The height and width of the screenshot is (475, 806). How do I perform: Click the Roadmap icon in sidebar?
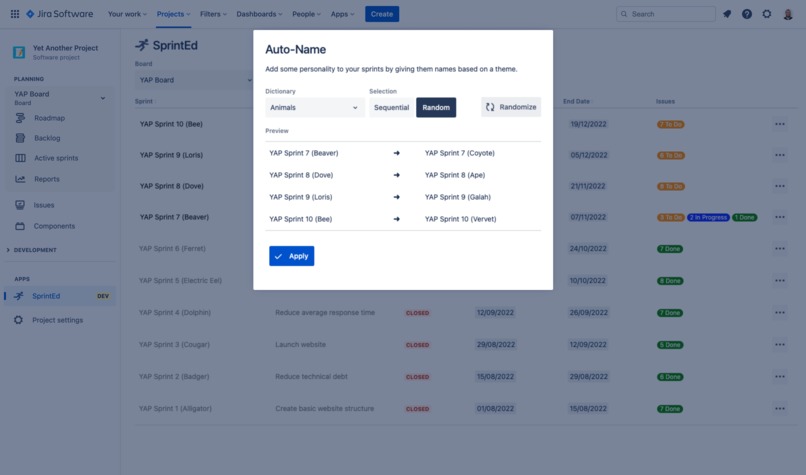20,118
